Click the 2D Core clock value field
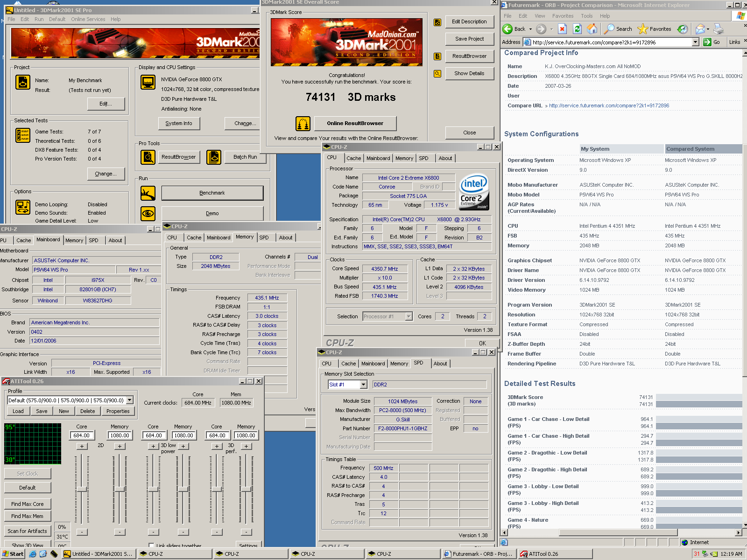The image size is (747, 560). tap(82, 435)
